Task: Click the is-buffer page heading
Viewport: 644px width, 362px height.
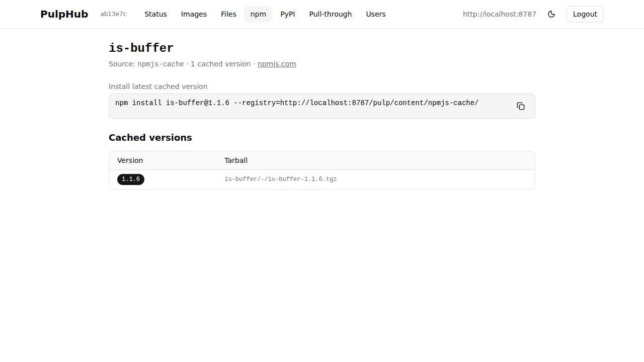Action: [x=141, y=48]
